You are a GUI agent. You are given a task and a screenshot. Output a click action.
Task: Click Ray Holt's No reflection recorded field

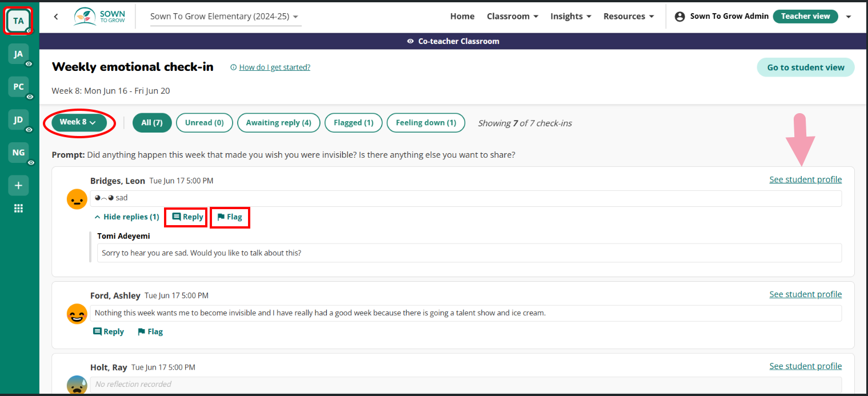point(466,385)
